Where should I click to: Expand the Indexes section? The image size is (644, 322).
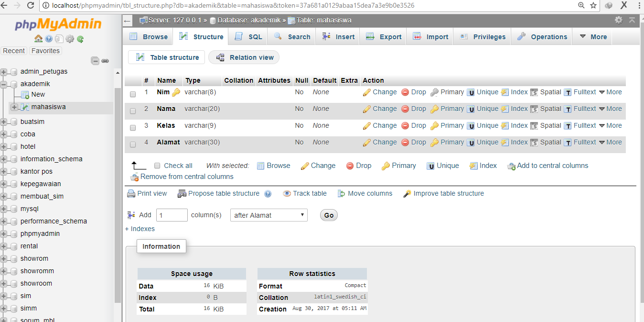(140, 229)
